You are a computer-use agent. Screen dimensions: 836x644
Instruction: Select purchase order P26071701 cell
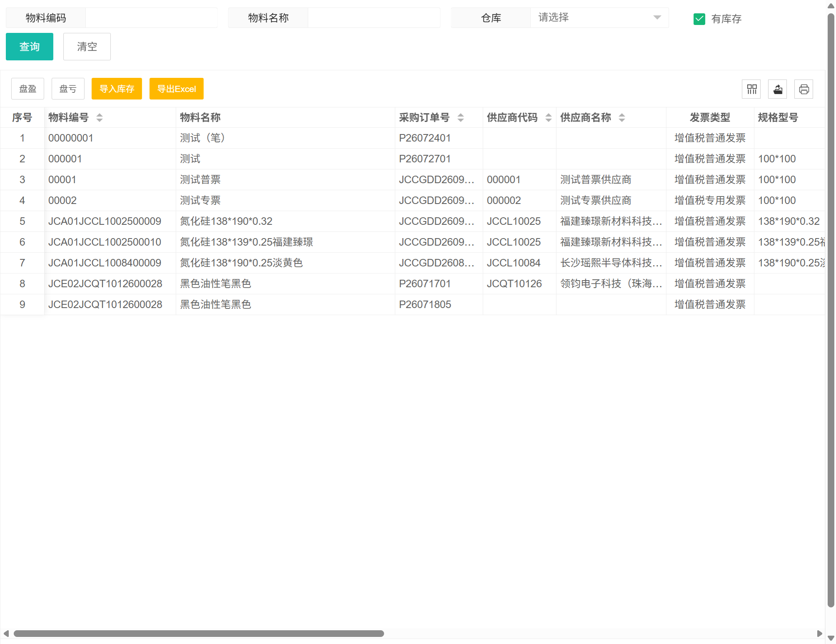439,284
